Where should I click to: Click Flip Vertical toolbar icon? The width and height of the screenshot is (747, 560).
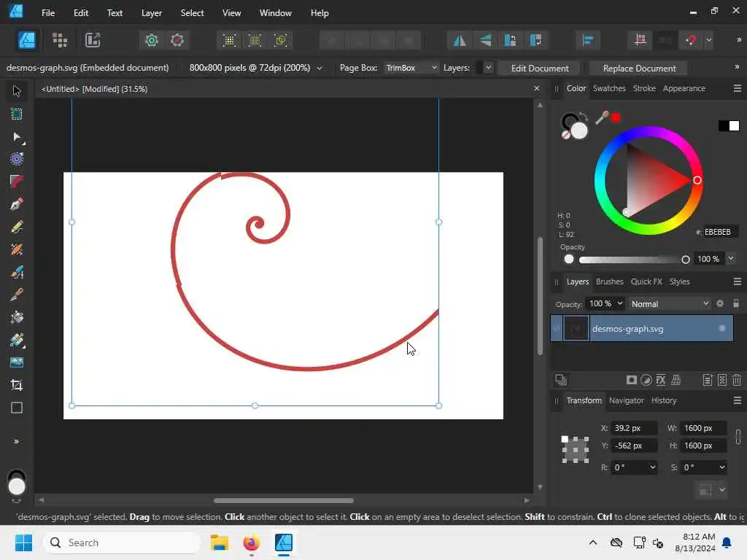coord(485,41)
